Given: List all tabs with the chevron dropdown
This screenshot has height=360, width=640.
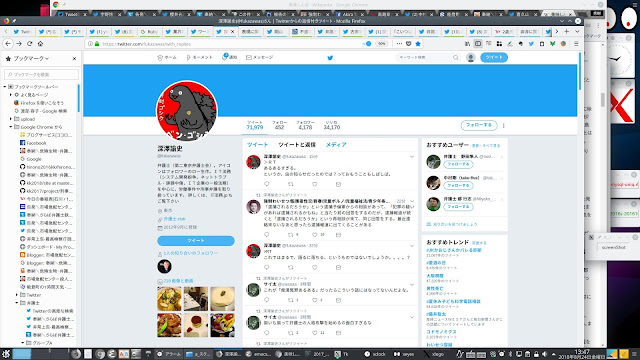Looking at the screenshot, I should (577, 31).
